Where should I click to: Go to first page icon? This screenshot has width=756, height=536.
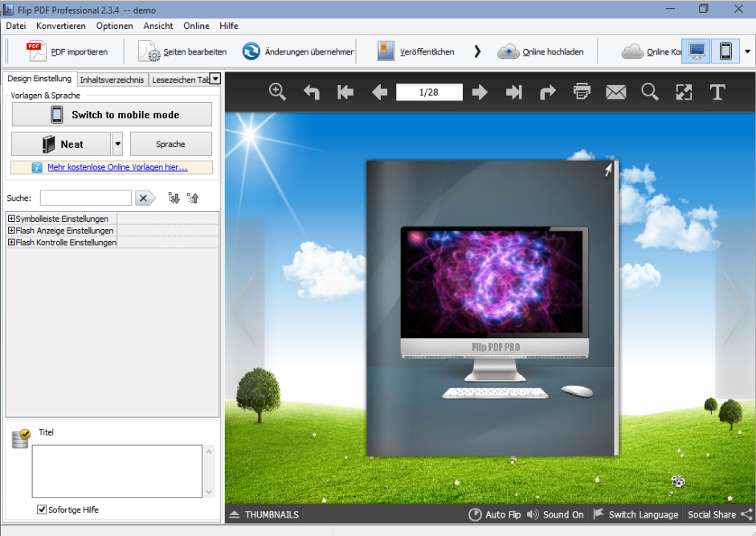(345, 92)
